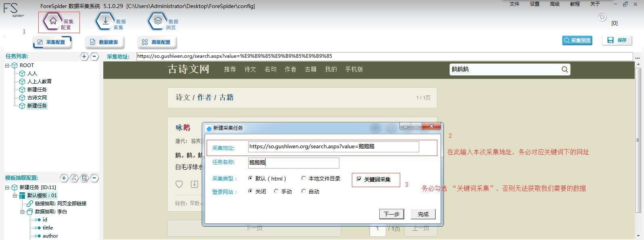
Task: Click the 采集预览 button
Action: pyautogui.click(x=577, y=40)
